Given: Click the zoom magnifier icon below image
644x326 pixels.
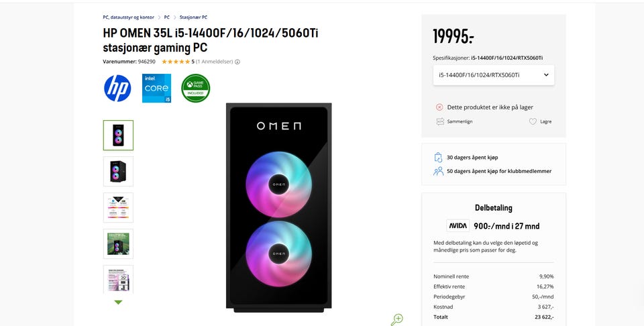Looking at the screenshot, I should 397,319.
